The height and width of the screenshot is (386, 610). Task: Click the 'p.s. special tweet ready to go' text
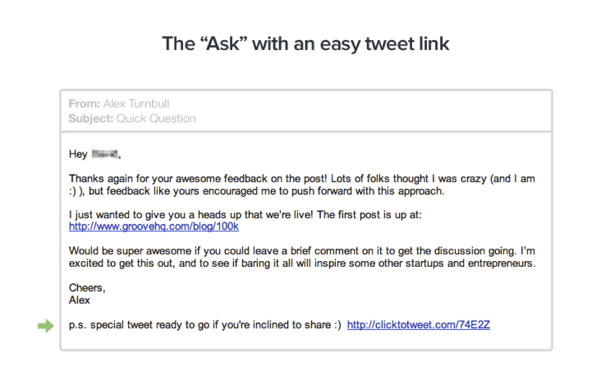pos(205,325)
